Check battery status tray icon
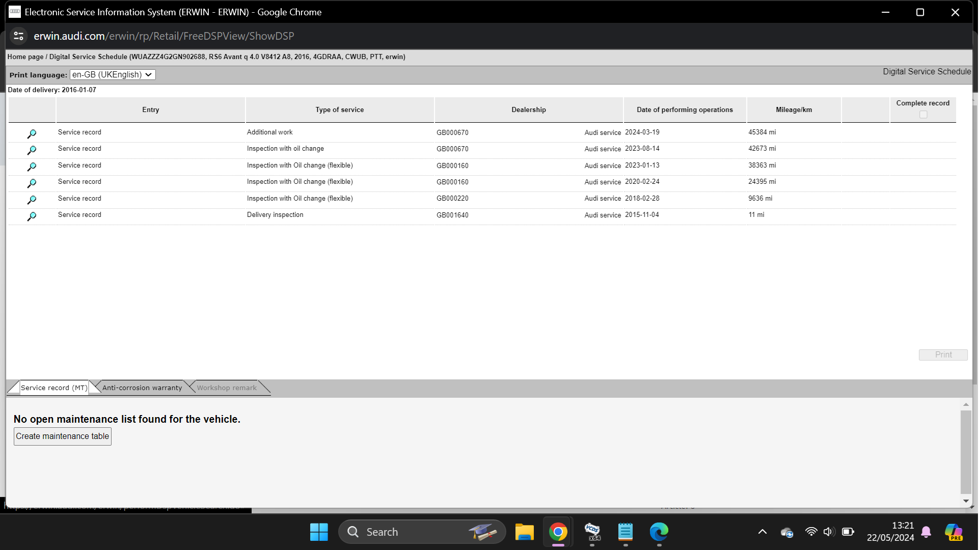980x550 pixels. click(x=849, y=532)
